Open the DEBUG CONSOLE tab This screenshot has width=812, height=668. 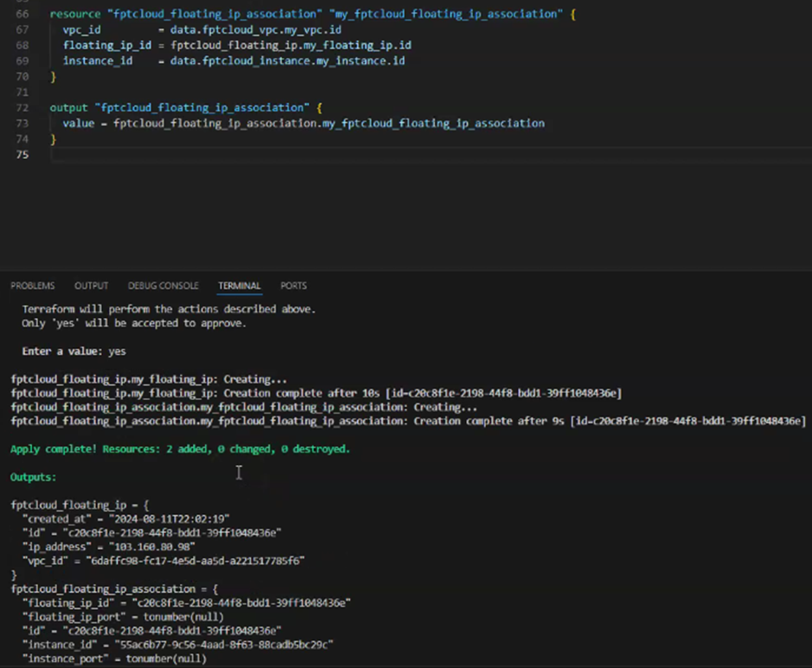click(x=163, y=286)
